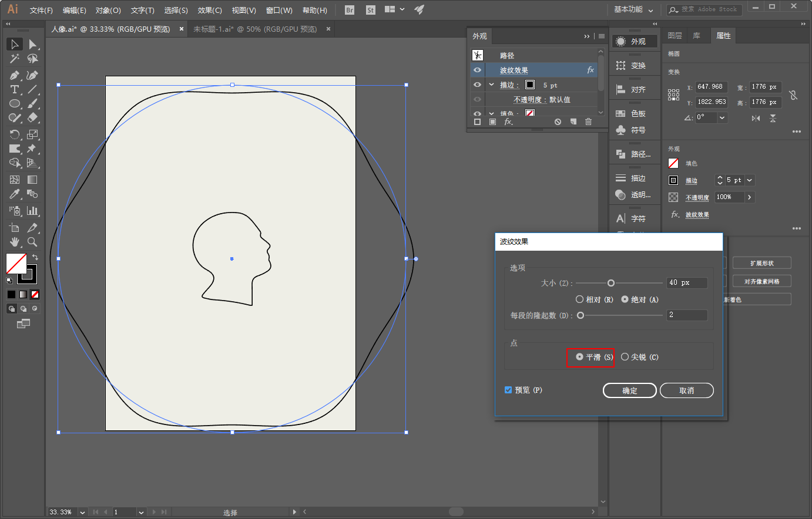The image size is (812, 519).
Task: Select the Blend tool
Action: click(x=32, y=194)
